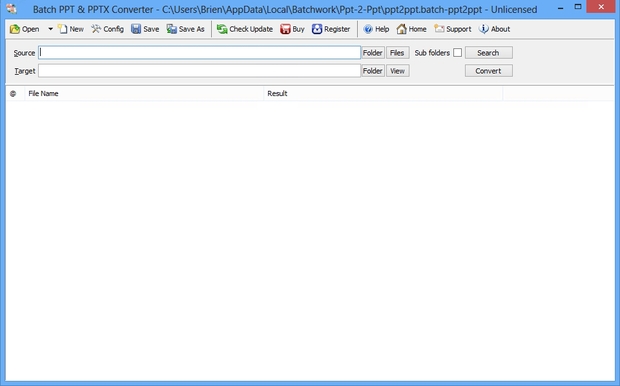Click the status icon column header
The image size is (620, 386).
coord(13,94)
